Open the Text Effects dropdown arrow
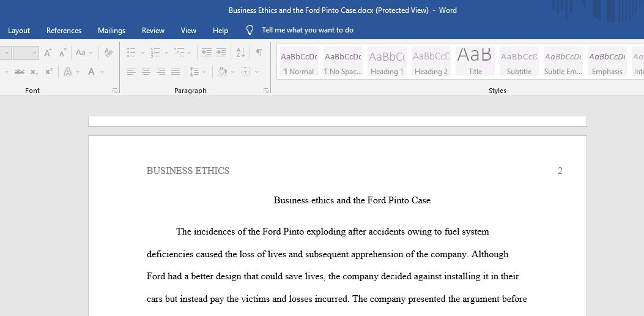Image resolution: width=644 pixels, height=316 pixels. [x=78, y=72]
